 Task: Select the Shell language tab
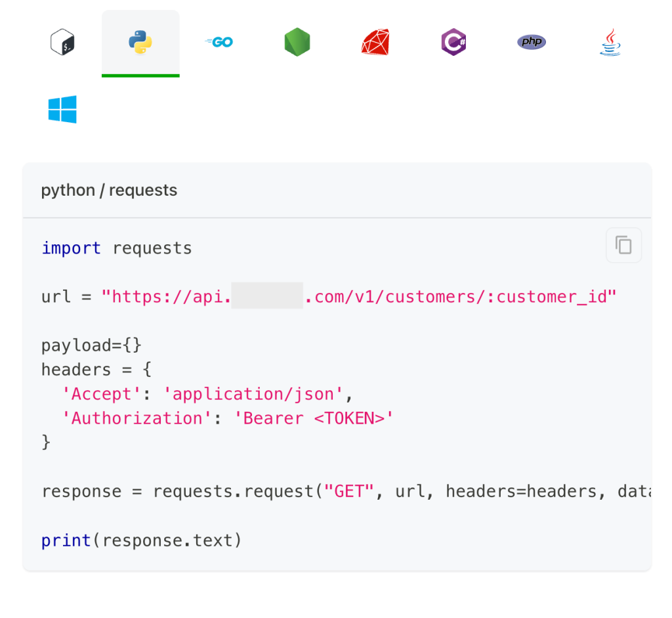tap(62, 42)
